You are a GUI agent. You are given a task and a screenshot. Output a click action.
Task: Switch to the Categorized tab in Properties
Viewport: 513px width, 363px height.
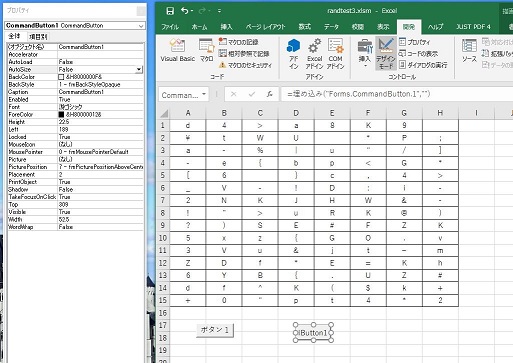point(38,37)
